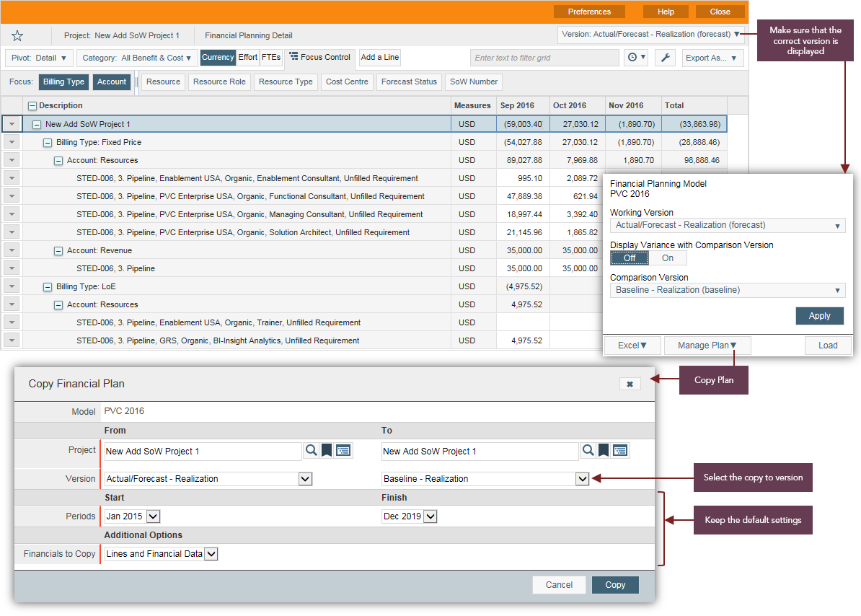The image size is (861, 616).
Task: Toggle Billing Type focus
Action: 63,82
